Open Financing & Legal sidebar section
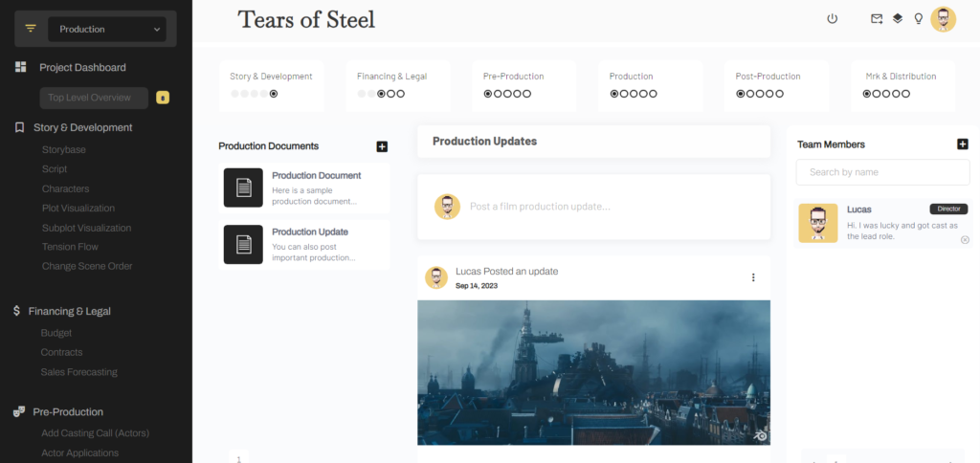The height and width of the screenshot is (463, 980). (x=69, y=311)
